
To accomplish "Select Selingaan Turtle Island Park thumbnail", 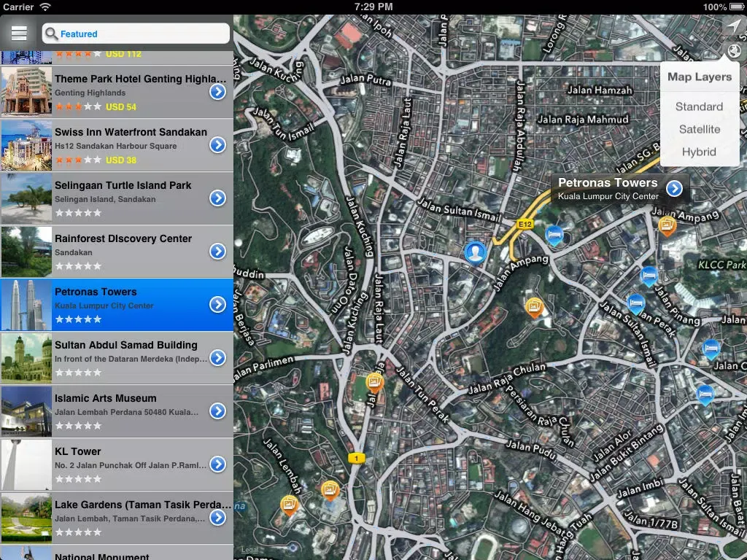I will 26,198.
